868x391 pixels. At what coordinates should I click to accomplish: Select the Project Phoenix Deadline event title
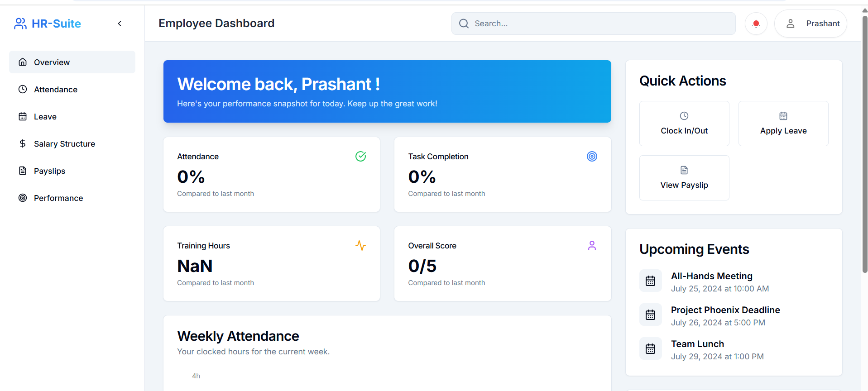(x=725, y=310)
